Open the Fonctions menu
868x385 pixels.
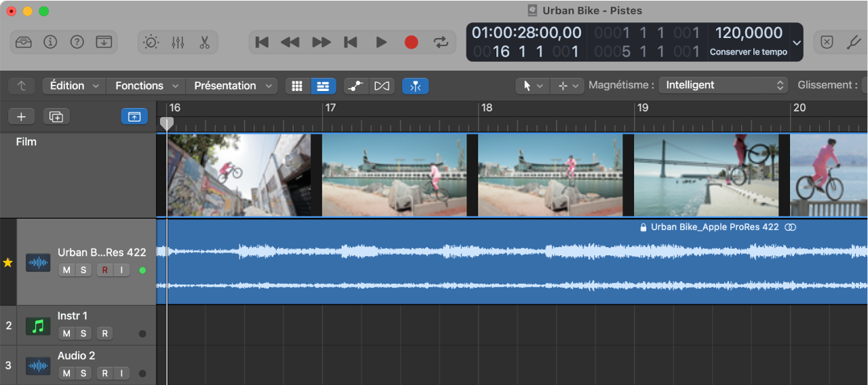coord(146,86)
